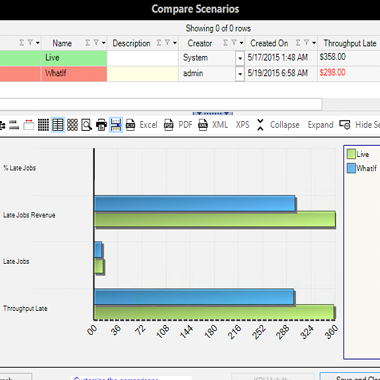This screenshot has height=380, width=380.
Task: Sort by Throughput Late column header
Action: tap(350, 43)
